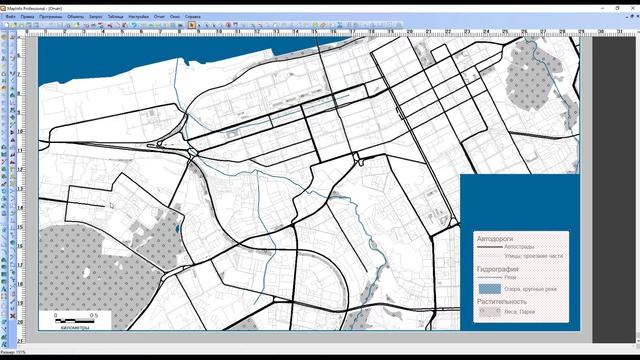Click the green icon at right end of toolbar
Image resolution: width=640 pixels, height=360 pixels.
398,25
